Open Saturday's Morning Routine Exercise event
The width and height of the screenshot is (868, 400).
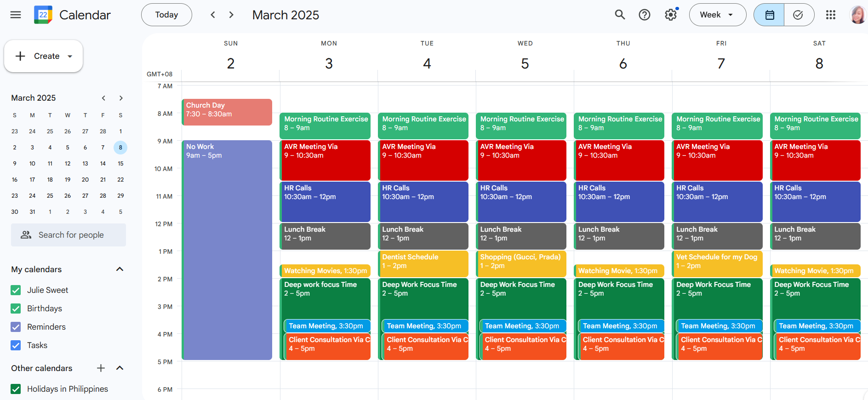click(x=815, y=126)
